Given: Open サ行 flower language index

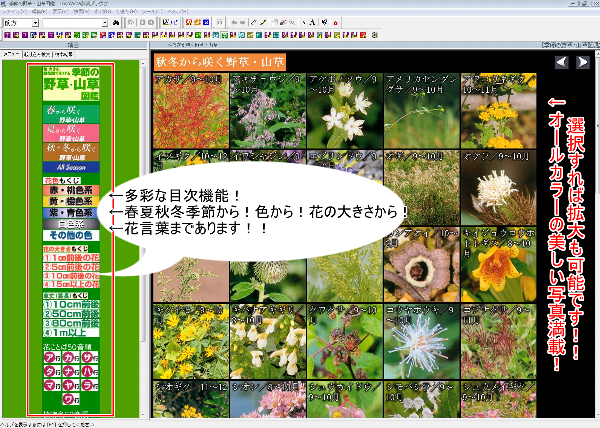Looking at the screenshot, I should [90, 358].
